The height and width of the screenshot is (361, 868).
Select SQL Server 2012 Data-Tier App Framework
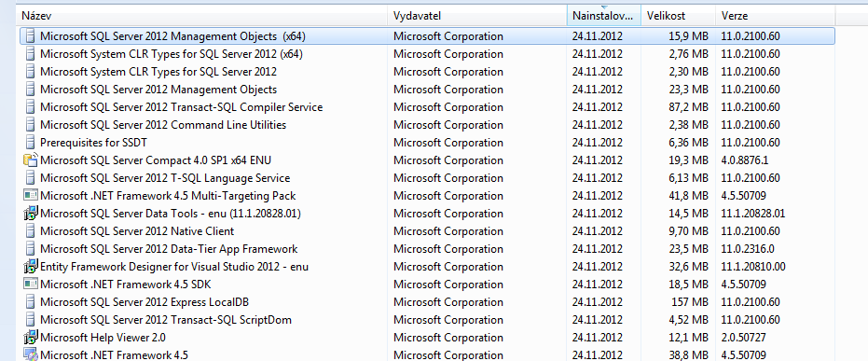(427, 249)
